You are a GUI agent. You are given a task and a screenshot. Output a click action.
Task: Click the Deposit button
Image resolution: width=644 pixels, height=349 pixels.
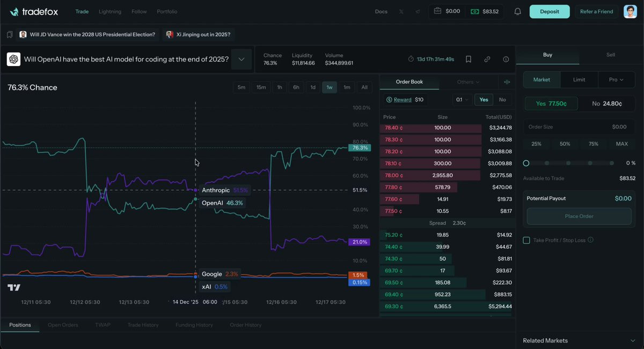pyautogui.click(x=549, y=12)
